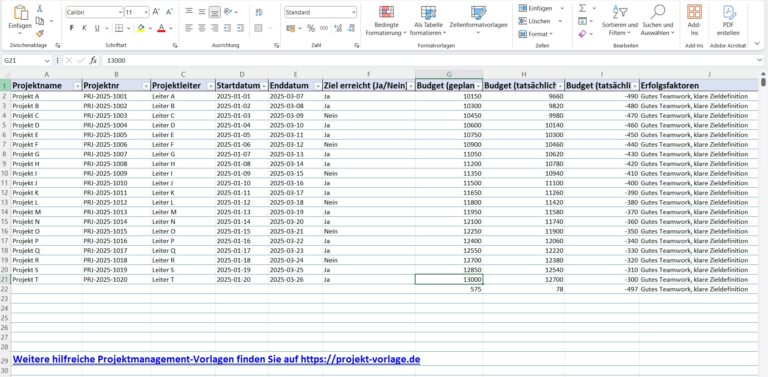768x377 pixels.
Task: Activate the format painter brush
Action: [x=40, y=33]
